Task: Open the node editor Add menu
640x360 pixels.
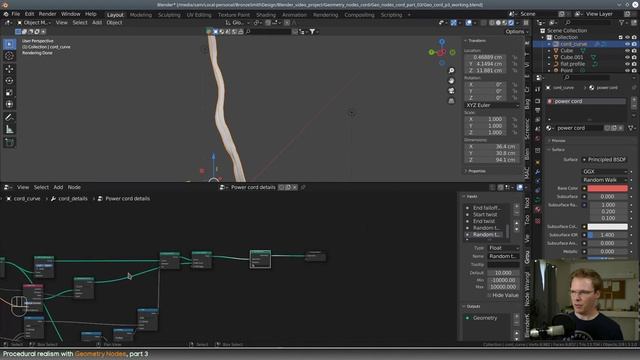Action: [x=58, y=187]
